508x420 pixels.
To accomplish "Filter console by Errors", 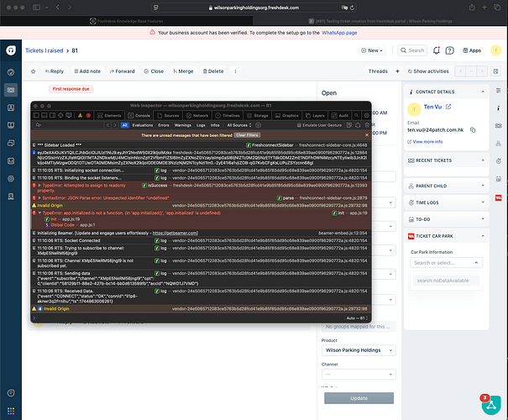I will (x=164, y=125).
